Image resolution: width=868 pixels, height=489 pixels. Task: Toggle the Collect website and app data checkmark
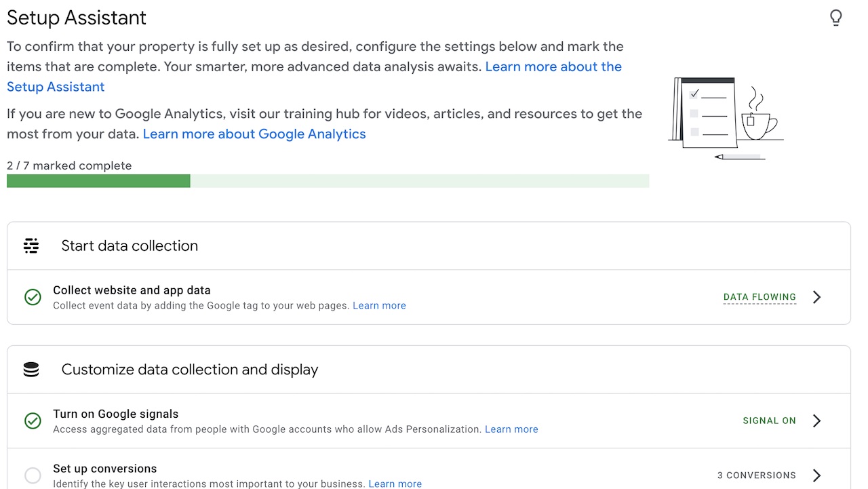click(33, 297)
